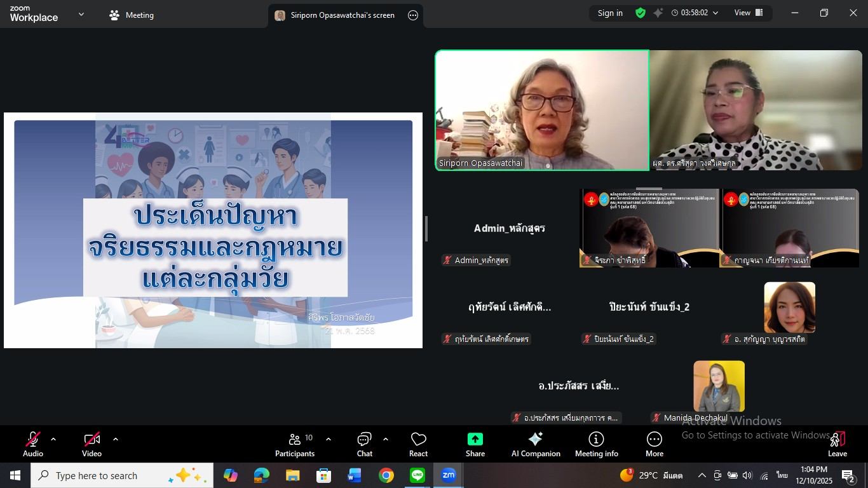Open the Chat panel
This screenshot has height=488, width=868.
[x=364, y=443]
